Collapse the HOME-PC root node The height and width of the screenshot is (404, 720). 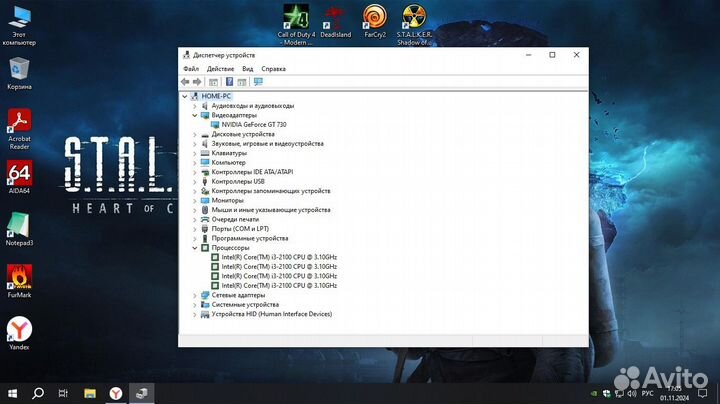(x=185, y=96)
